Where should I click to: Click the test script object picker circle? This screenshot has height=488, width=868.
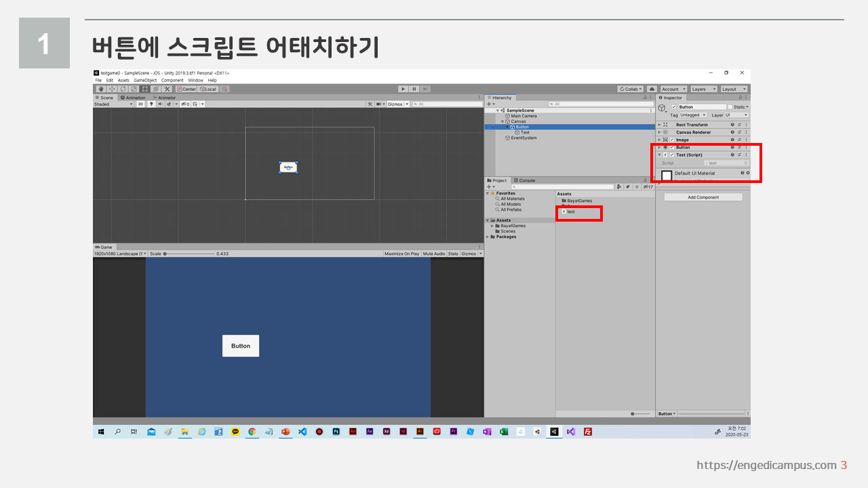click(746, 163)
